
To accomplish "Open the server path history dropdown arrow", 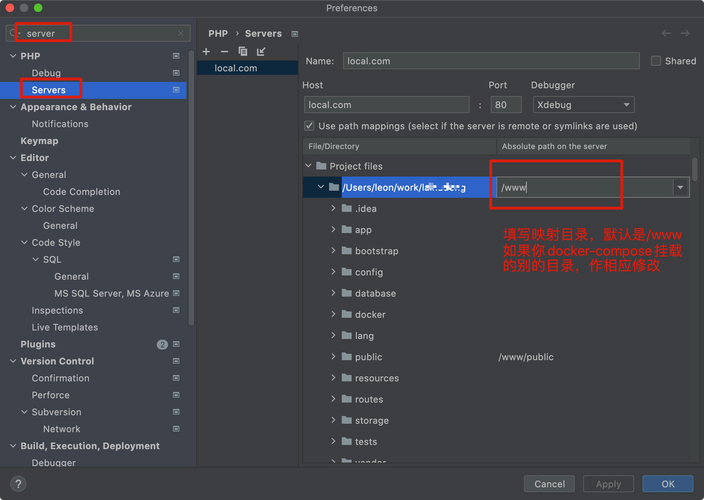I will tap(681, 187).
